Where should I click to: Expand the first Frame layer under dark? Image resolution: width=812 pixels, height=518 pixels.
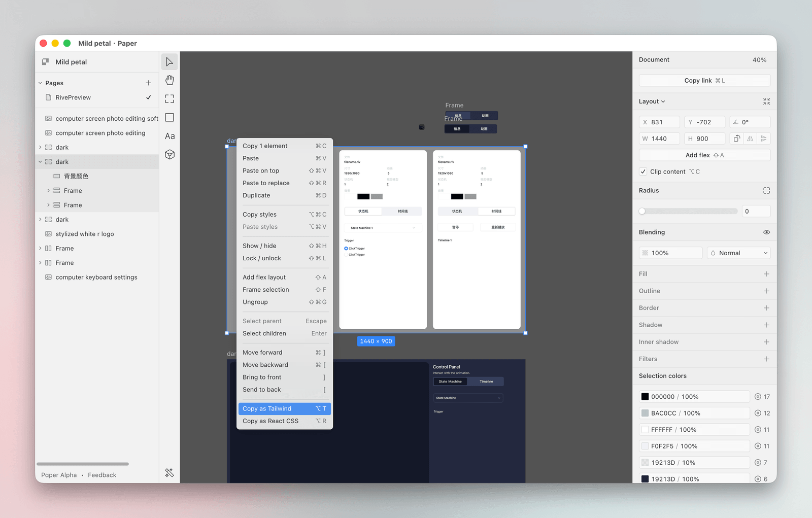tap(49, 191)
